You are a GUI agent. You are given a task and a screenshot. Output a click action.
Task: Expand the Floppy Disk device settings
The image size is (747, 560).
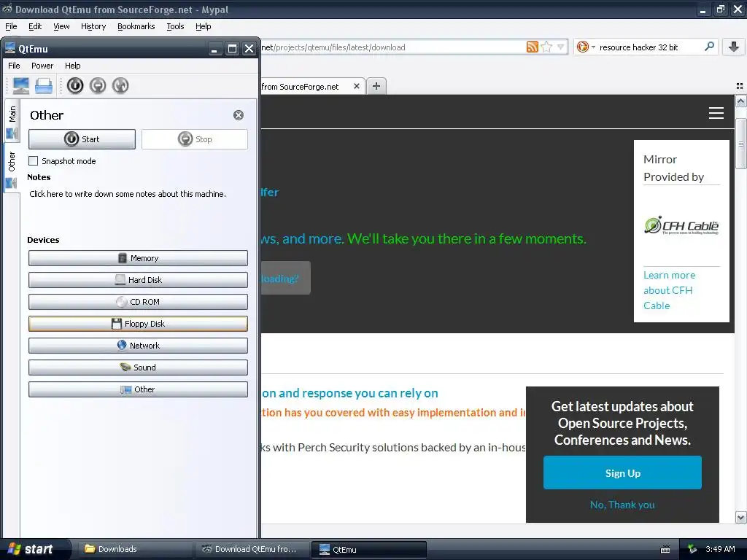138,324
